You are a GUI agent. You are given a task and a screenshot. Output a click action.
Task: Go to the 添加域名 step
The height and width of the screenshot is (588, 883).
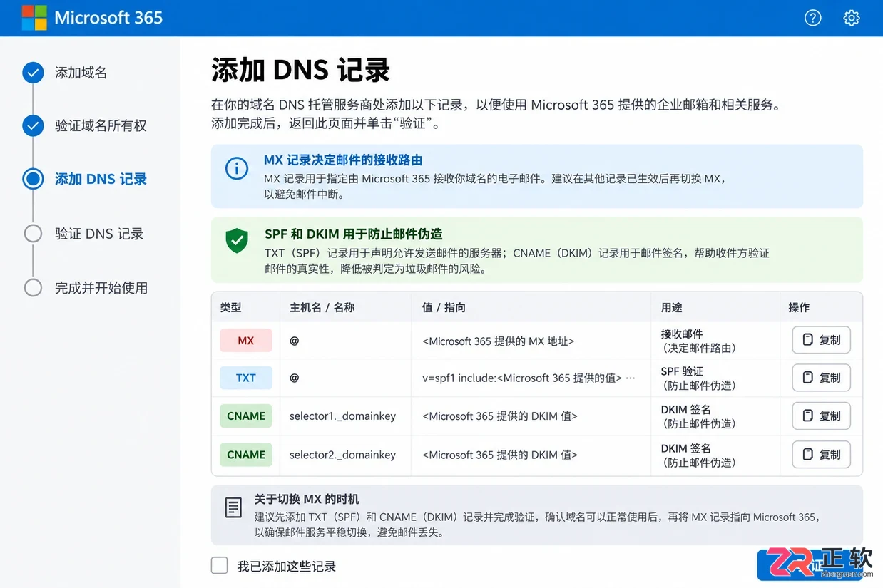pyautogui.click(x=81, y=73)
